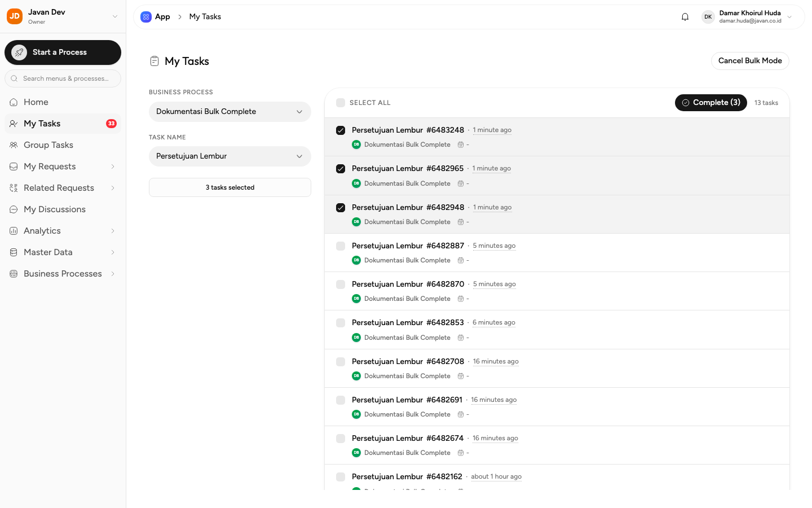This screenshot has width=812, height=508.
Task: Uncheck task #6482948 checkbox
Action: pos(341,208)
